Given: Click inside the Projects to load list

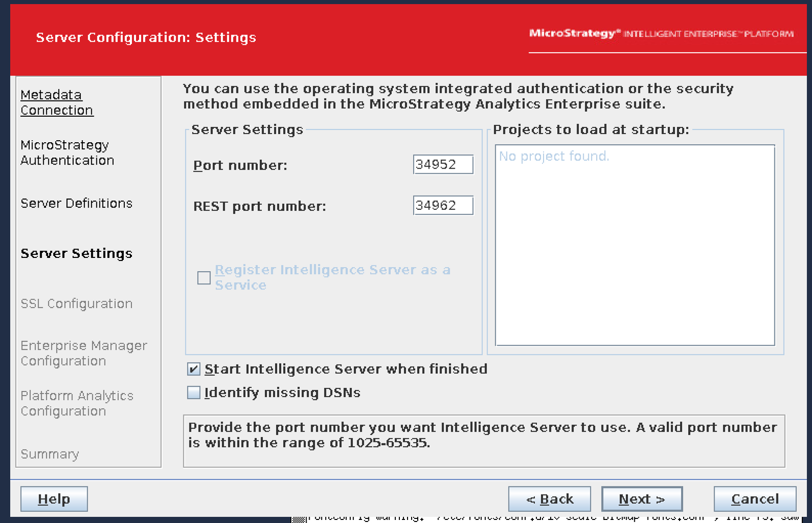Looking at the screenshot, I should 636,244.
